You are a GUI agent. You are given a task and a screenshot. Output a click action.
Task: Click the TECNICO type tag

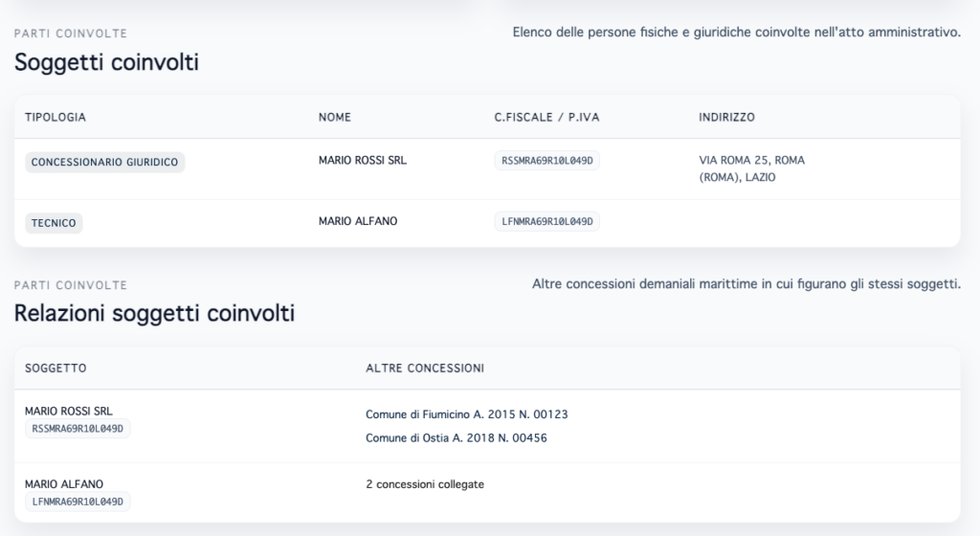coord(54,223)
